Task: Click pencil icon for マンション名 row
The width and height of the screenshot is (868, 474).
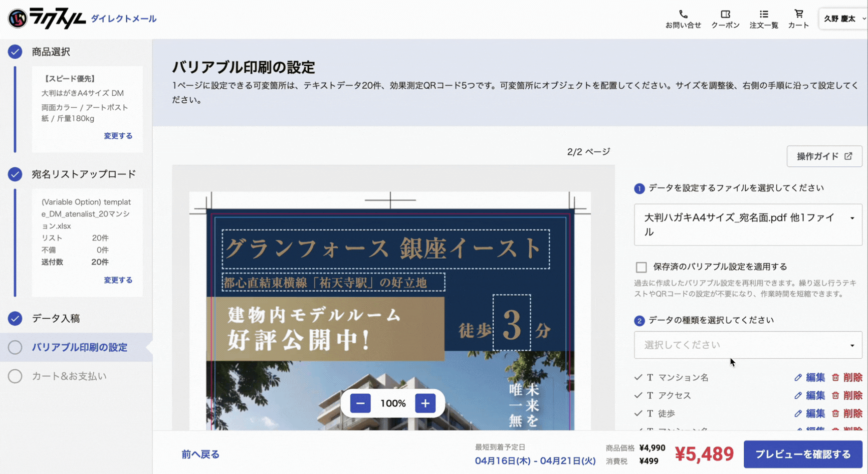Action: click(798, 377)
